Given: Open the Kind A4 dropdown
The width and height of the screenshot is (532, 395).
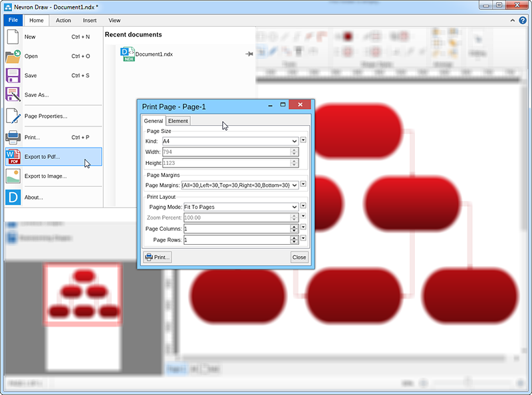Looking at the screenshot, I should tap(230, 141).
